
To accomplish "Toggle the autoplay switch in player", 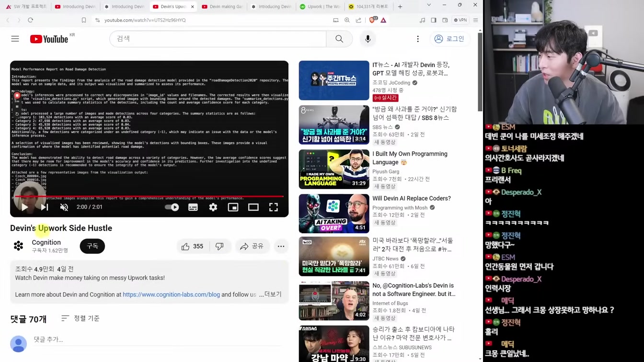I will (172, 207).
